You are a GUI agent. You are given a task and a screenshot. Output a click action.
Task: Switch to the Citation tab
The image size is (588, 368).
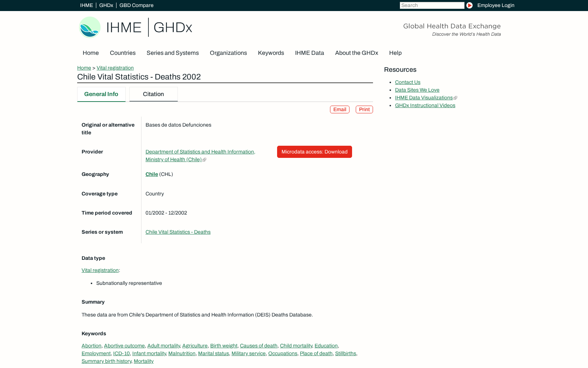pos(154,94)
